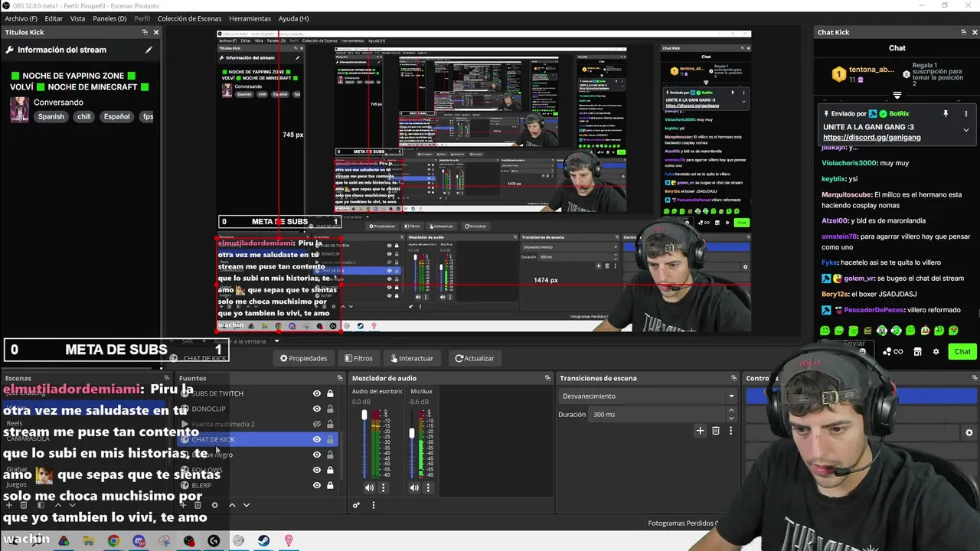This screenshot has height=551, width=980.
Task: Float the Mezclador de audio panel
Action: click(x=547, y=378)
